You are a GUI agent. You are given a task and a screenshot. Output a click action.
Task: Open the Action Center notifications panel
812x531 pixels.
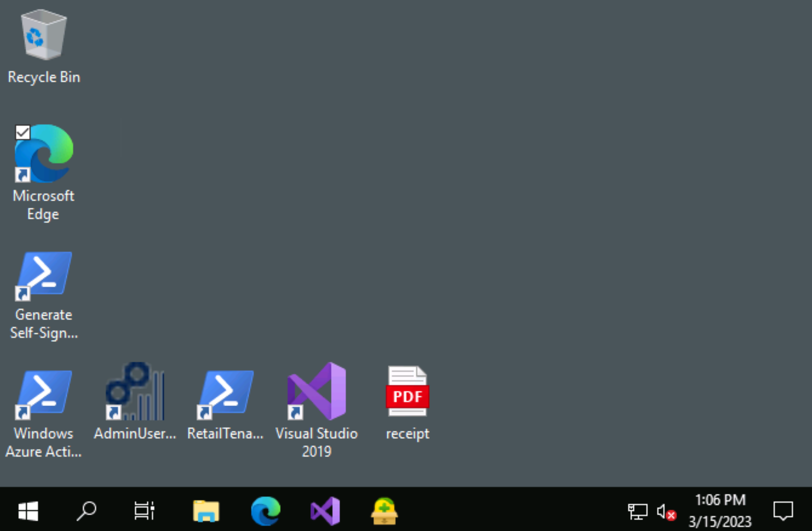[783, 511]
